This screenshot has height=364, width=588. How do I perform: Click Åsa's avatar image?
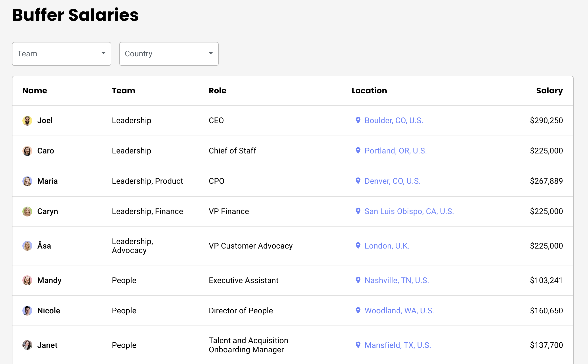[27, 246]
